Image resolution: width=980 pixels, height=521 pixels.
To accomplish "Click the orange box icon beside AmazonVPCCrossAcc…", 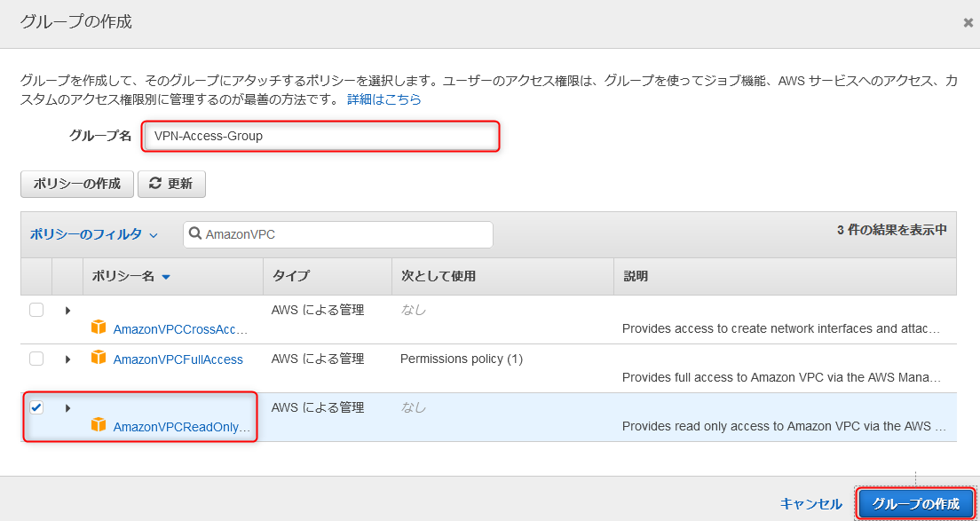I will click(99, 328).
